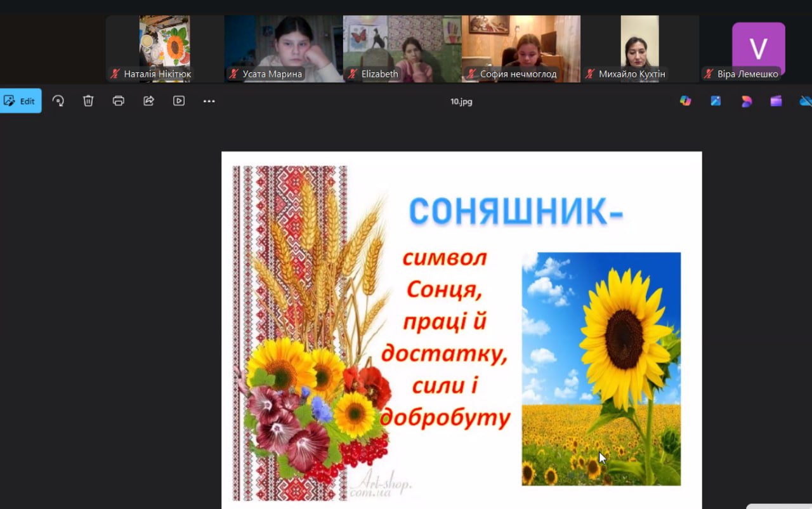
Task: Expand the three-dots See more menu
Action: (209, 101)
